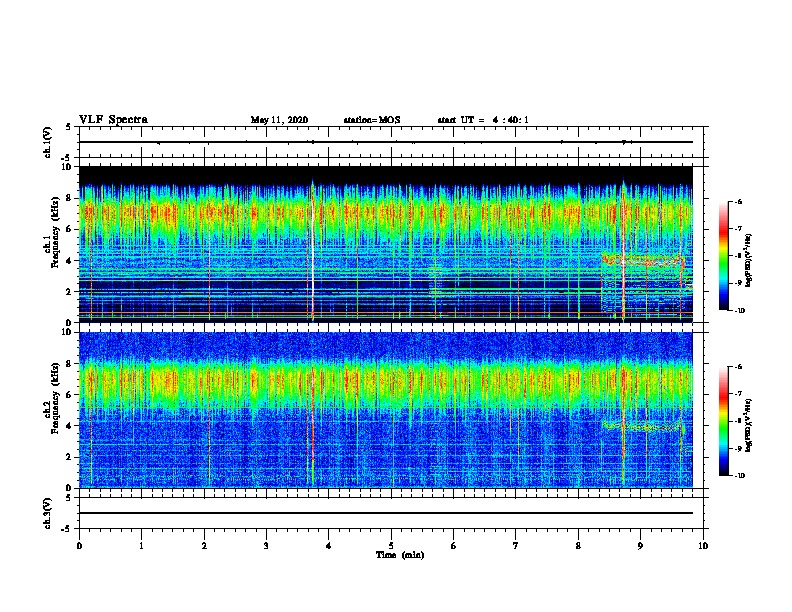The height and width of the screenshot is (612, 792).
Task: Click the "Time (min)" x-axis label
Action: 400,555
